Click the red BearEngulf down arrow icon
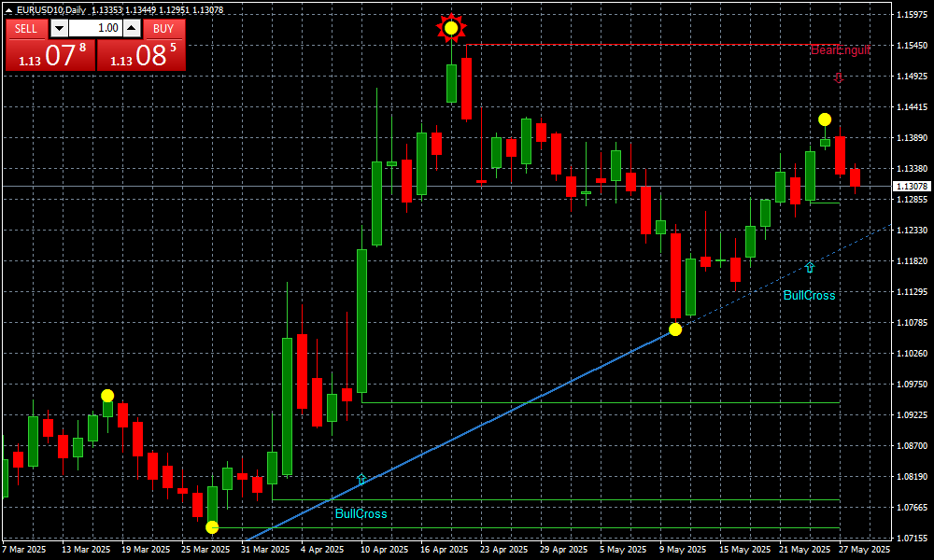The width and height of the screenshot is (934, 560). tap(839, 78)
